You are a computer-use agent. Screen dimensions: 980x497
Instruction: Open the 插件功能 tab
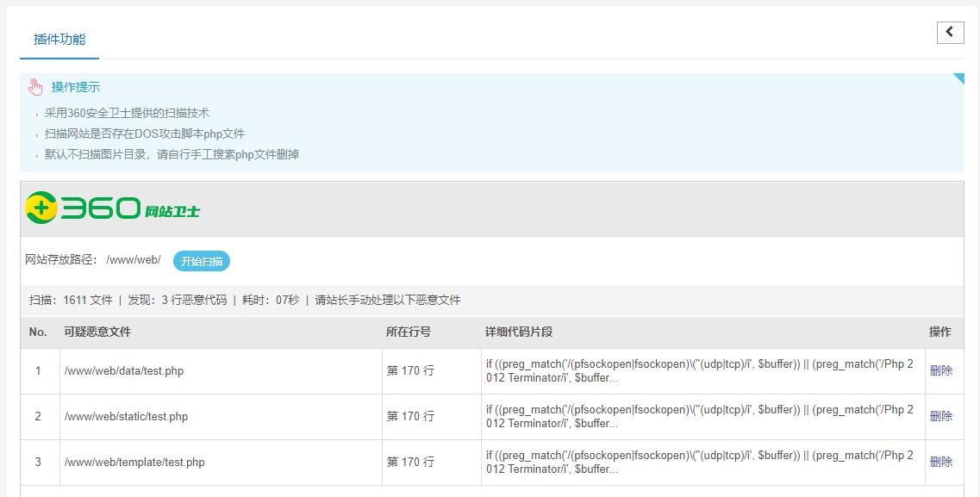pyautogui.click(x=59, y=39)
